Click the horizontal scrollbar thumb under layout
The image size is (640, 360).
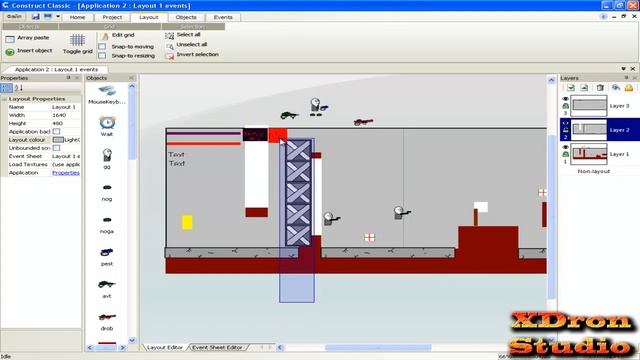[x=378, y=348]
